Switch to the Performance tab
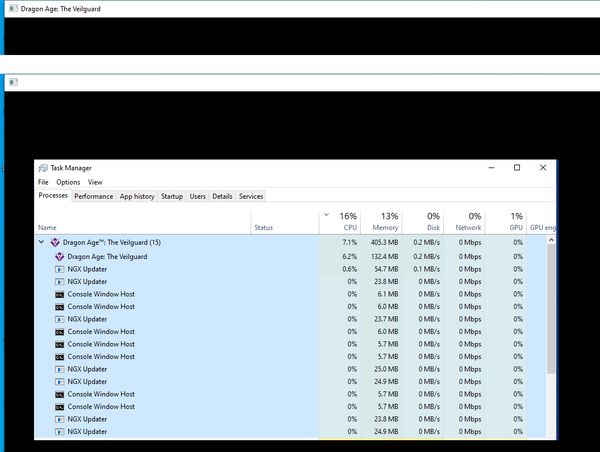 click(93, 197)
